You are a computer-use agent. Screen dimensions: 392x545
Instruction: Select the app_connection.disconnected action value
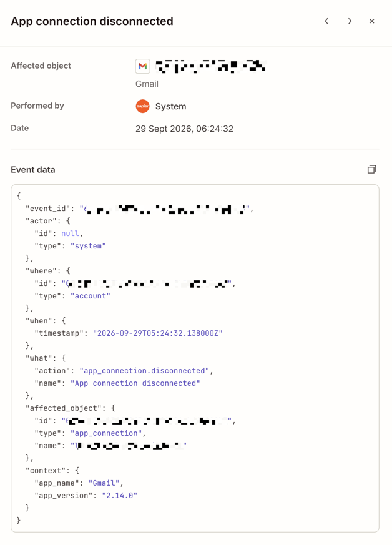(144, 371)
